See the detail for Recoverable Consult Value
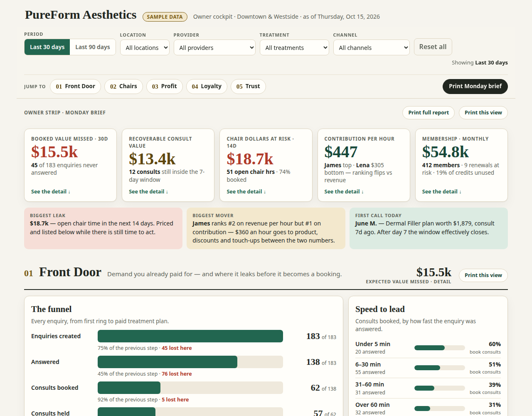 (x=148, y=192)
